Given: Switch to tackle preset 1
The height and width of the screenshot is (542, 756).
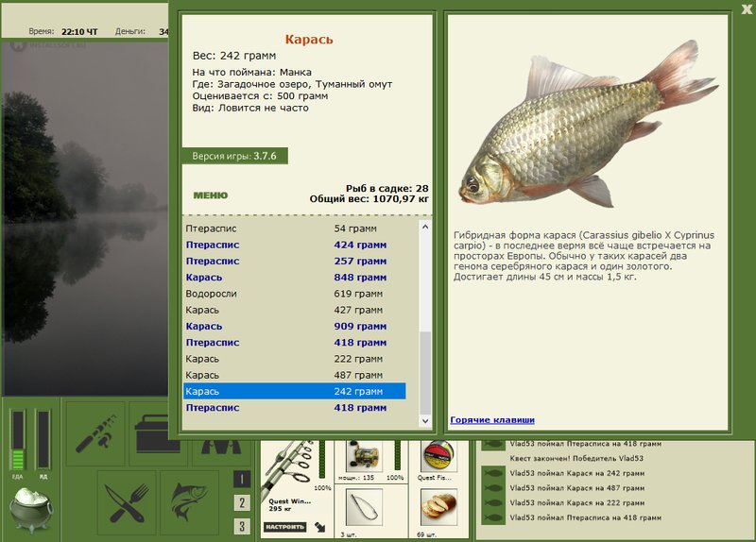Looking at the screenshot, I should coord(242,480).
